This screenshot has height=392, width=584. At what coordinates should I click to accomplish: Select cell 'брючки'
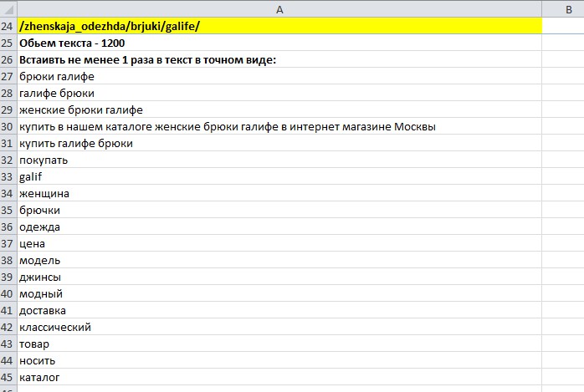coord(279,210)
